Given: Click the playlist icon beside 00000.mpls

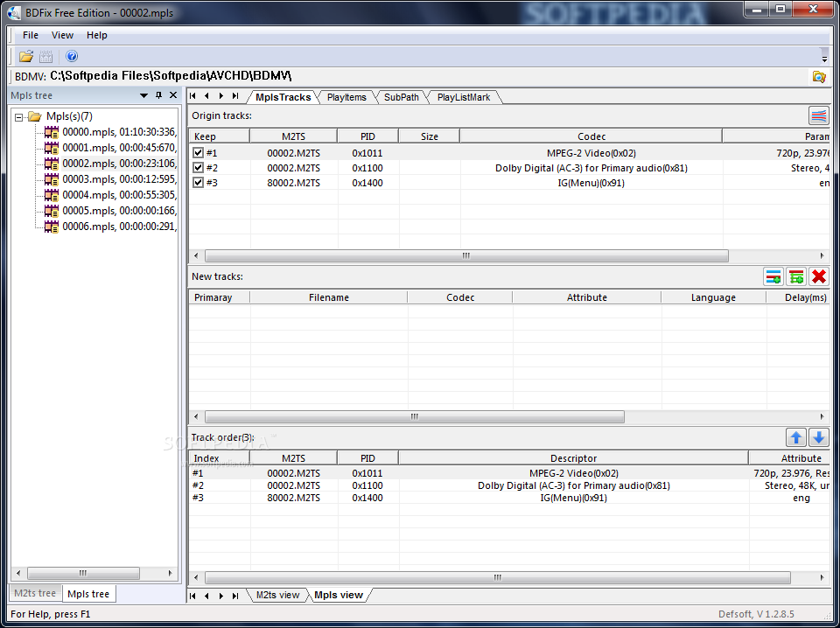Looking at the screenshot, I should click(52, 132).
